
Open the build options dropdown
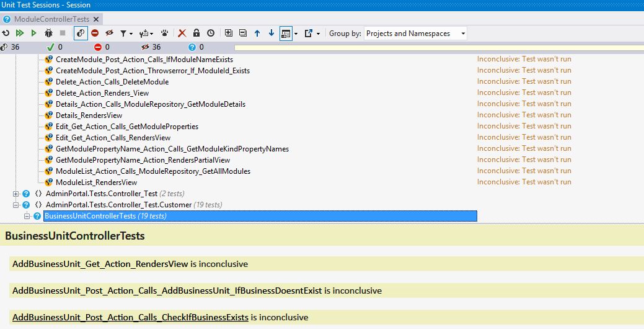click(x=146, y=34)
